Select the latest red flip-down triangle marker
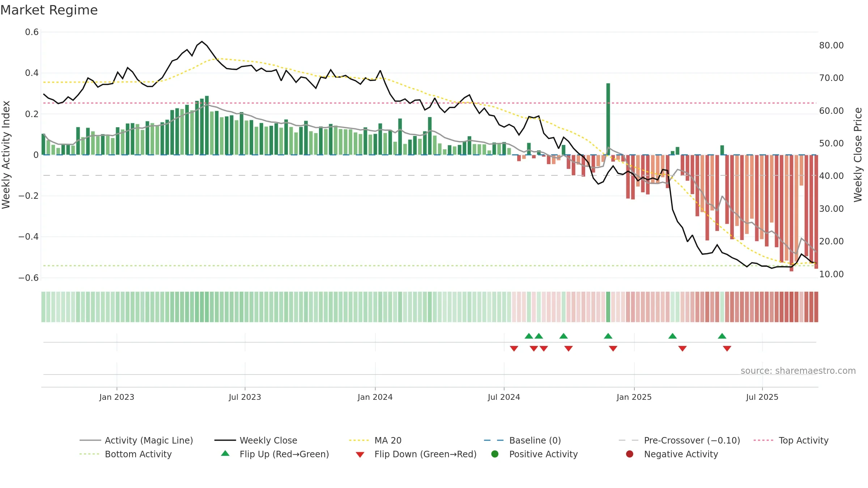The width and height of the screenshot is (868, 488). pos(727,348)
